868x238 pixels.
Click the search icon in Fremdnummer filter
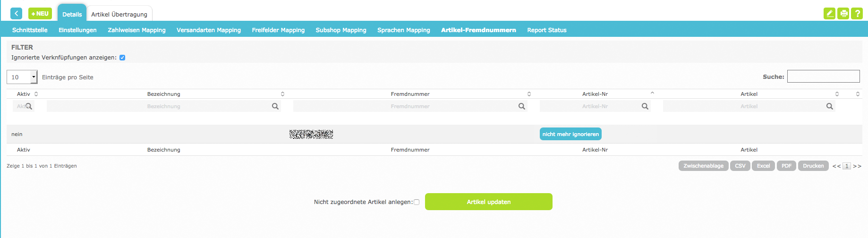point(522,106)
